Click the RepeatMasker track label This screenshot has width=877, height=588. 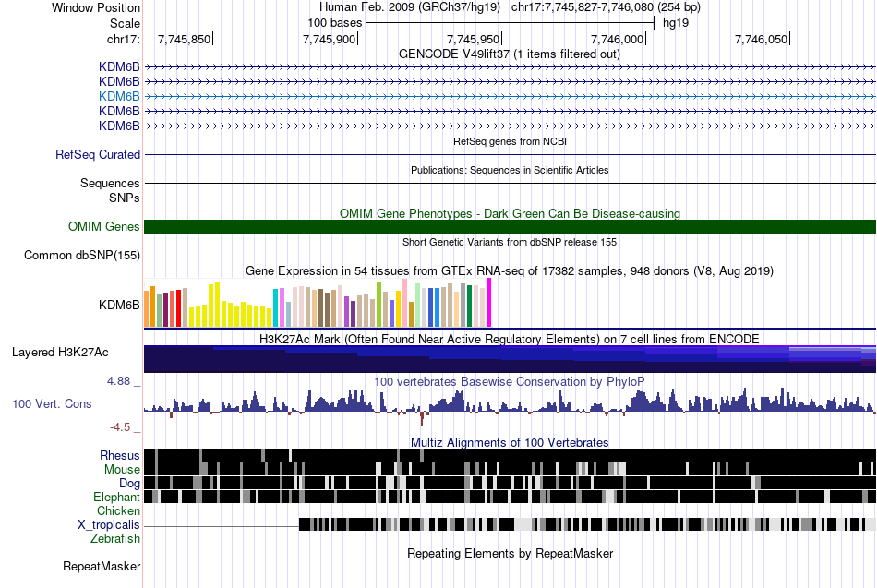pos(102,566)
